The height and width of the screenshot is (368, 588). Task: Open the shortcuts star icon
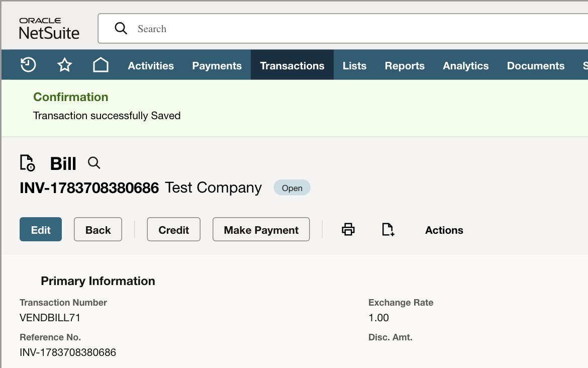click(x=64, y=65)
